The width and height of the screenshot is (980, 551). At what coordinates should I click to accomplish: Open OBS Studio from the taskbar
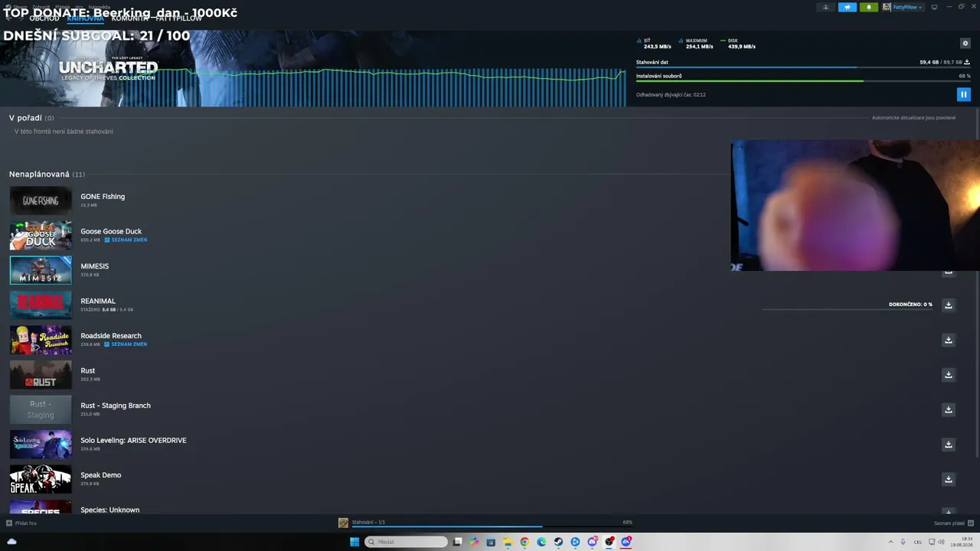pos(609,542)
